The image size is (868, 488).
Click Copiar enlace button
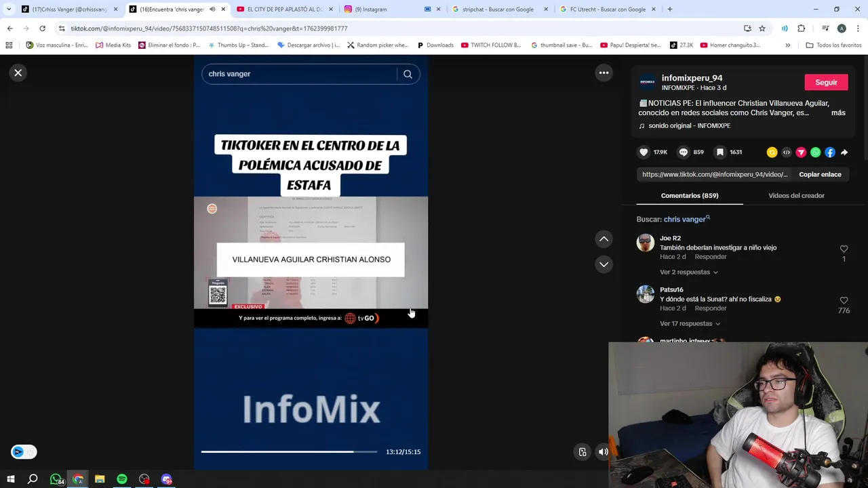[x=820, y=174]
